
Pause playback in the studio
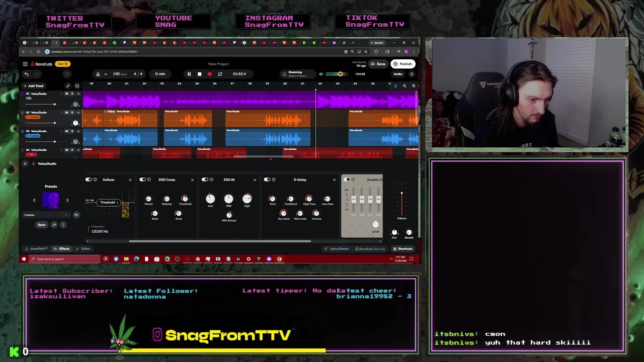point(189,74)
